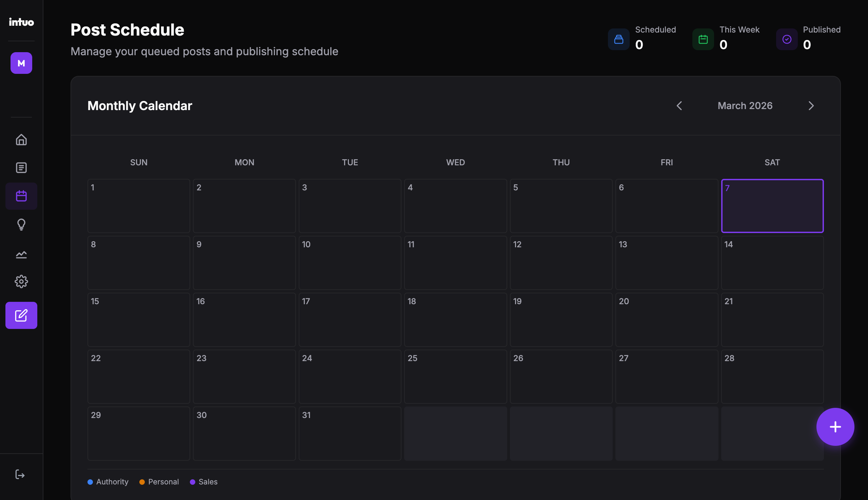Open the Posts list icon in the sidebar
868x500 pixels.
21,168
